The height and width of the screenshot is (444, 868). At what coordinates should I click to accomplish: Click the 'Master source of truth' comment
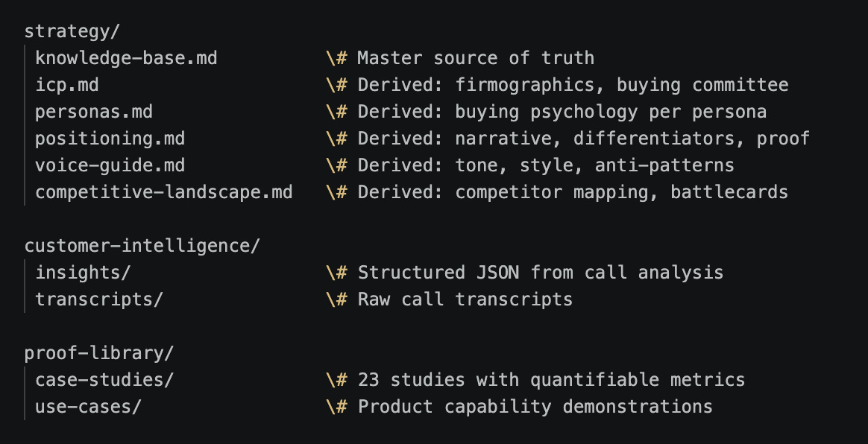pos(476,58)
